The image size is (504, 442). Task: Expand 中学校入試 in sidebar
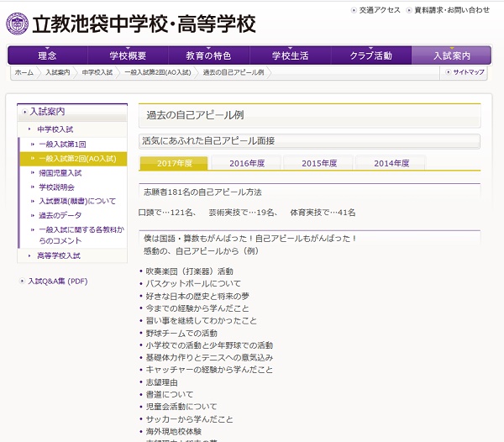tap(55, 129)
